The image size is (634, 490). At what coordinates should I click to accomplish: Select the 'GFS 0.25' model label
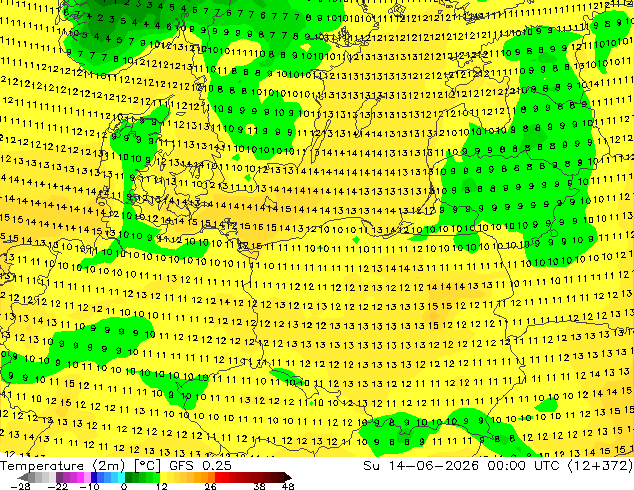click(x=200, y=466)
